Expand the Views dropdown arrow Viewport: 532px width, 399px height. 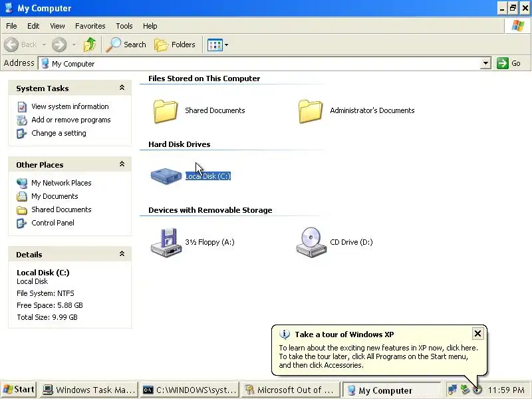click(x=226, y=45)
